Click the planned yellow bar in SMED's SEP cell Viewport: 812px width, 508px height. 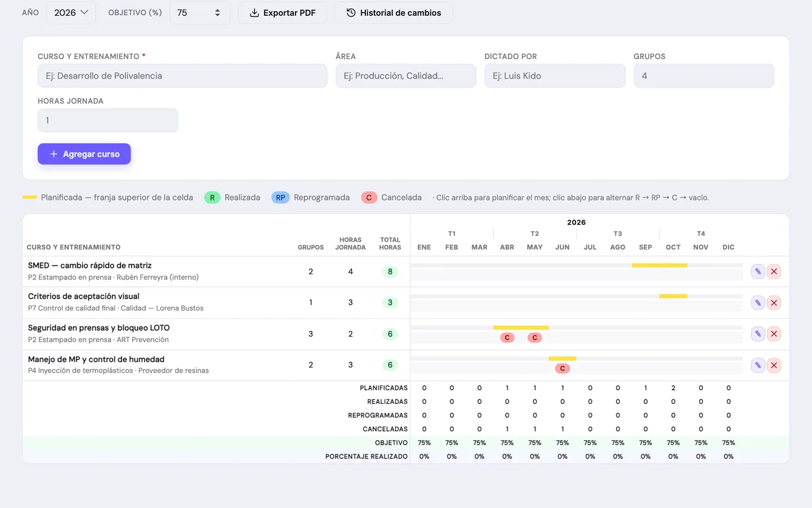[645, 265]
